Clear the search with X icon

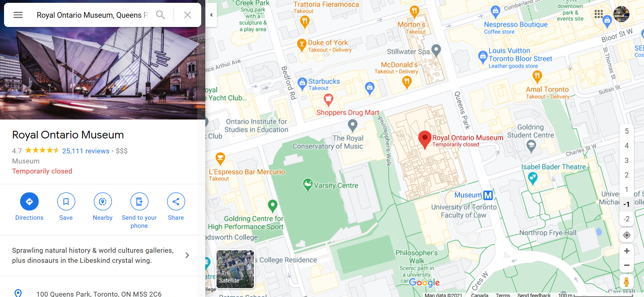[188, 15]
